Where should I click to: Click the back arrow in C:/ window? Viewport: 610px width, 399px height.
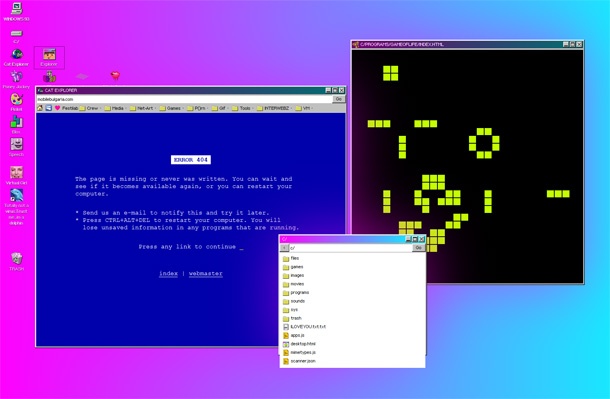tap(284, 248)
